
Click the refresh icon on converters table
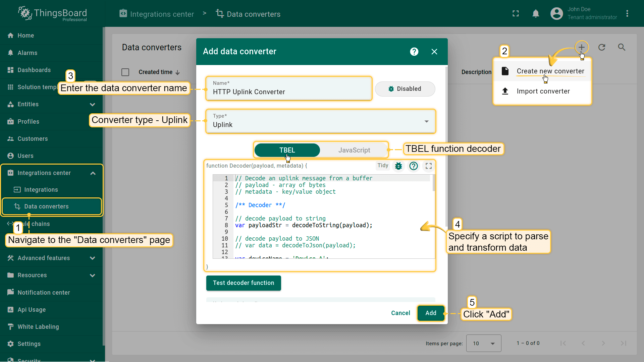point(602,47)
